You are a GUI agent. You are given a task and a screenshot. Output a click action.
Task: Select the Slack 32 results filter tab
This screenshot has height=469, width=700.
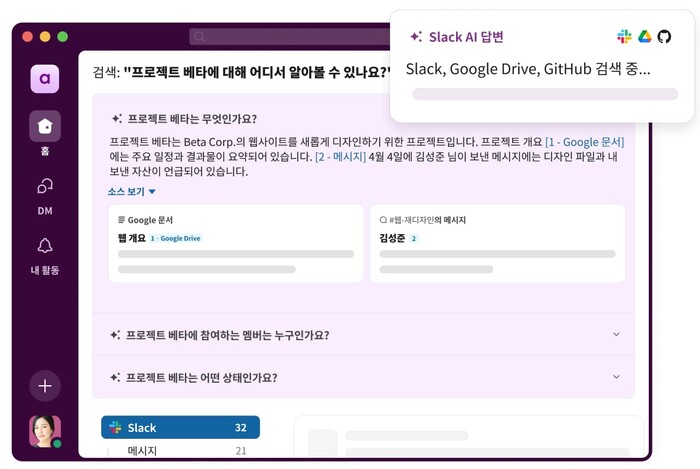point(180,427)
